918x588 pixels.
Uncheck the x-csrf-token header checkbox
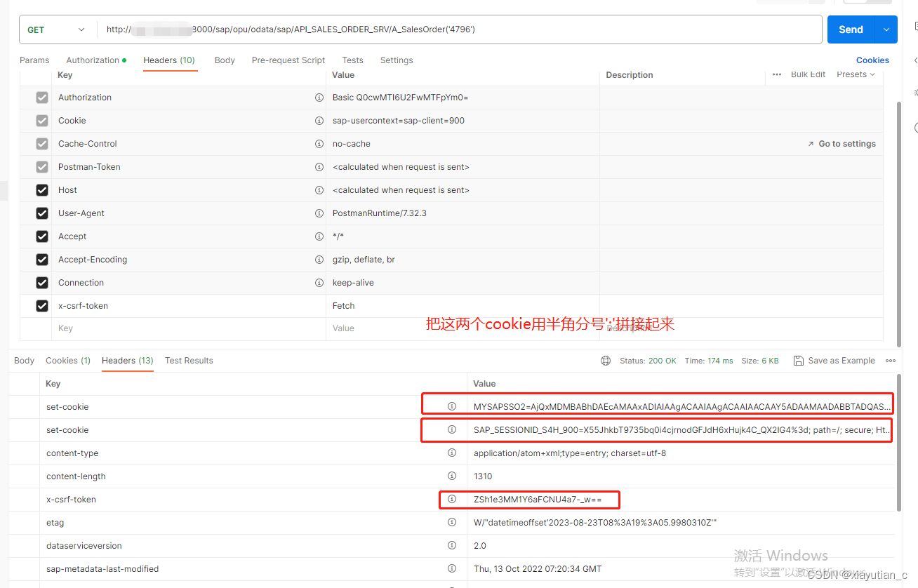[x=42, y=306]
